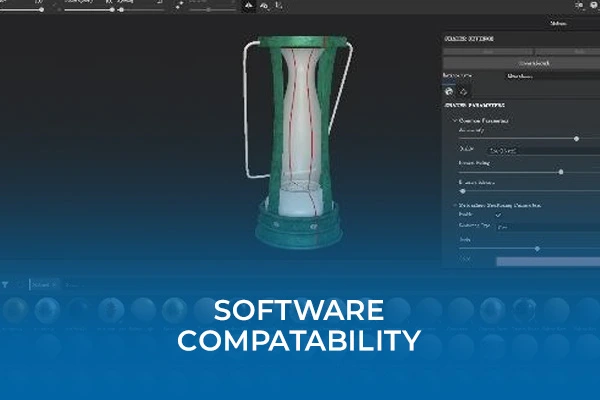600x400 pixels.
Task: Click the filter funnel icon in the shelf
Action: (x=5, y=285)
